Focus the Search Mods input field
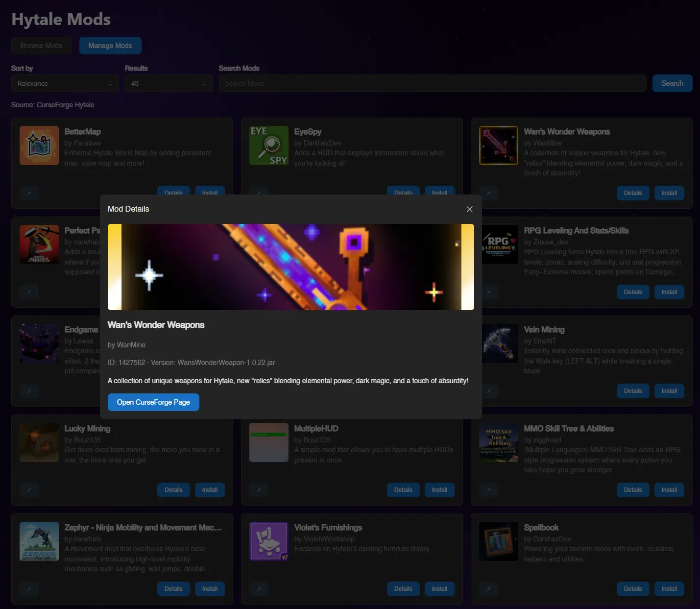 433,83
